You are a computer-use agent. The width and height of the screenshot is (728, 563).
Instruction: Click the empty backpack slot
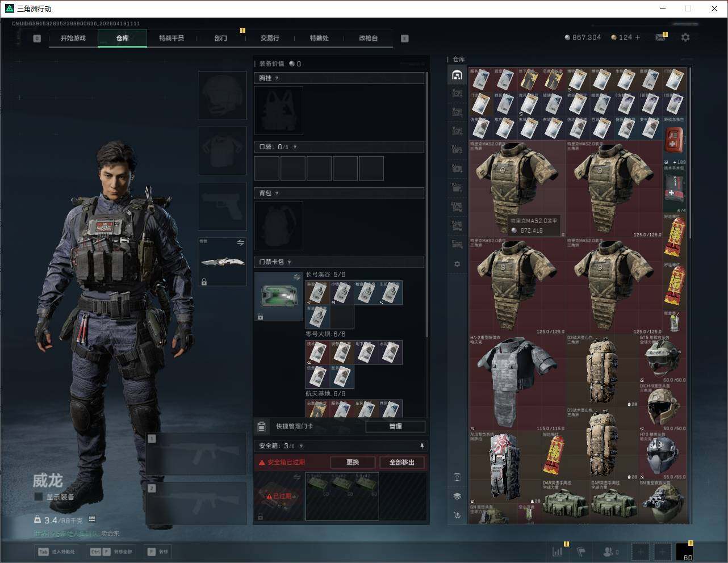(x=279, y=226)
